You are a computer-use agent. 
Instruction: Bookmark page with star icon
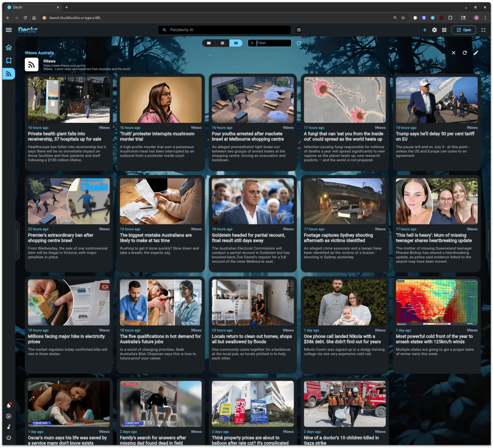point(403,18)
